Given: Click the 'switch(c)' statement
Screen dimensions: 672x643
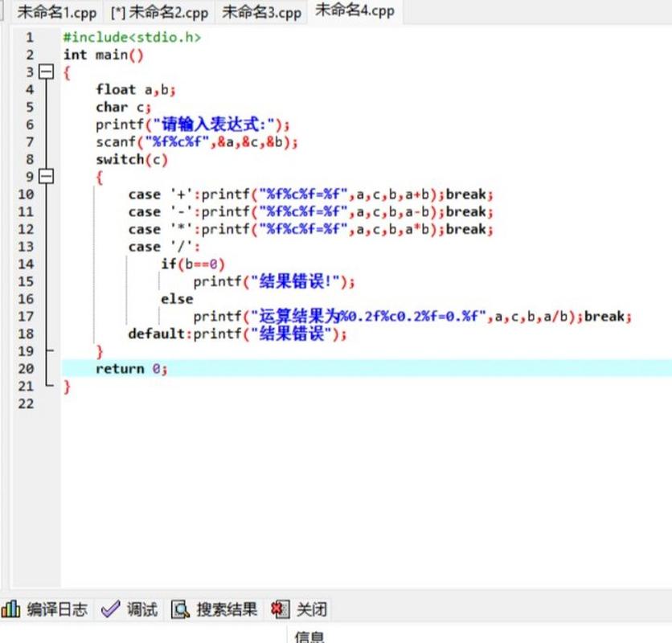Looking at the screenshot, I should click(132, 159).
